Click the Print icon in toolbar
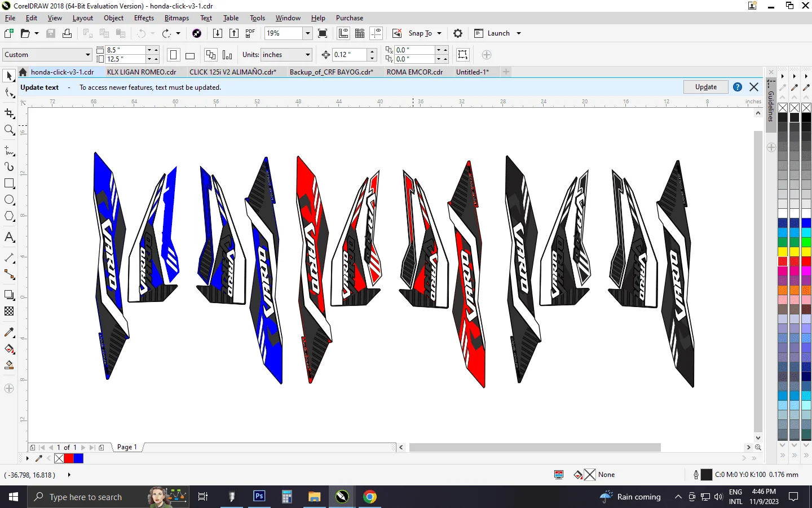 click(67, 33)
